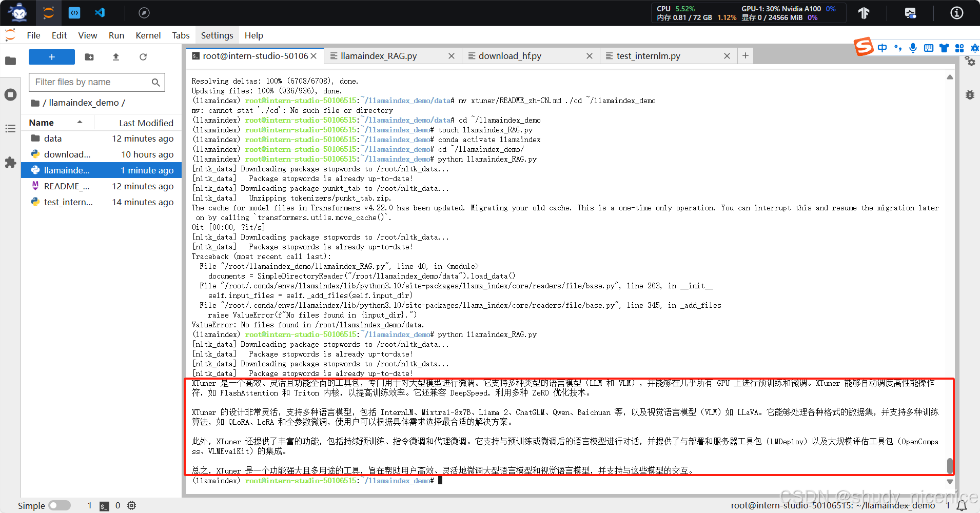Create a new folder via the new folder icon
This screenshot has height=513, width=980.
tap(89, 57)
